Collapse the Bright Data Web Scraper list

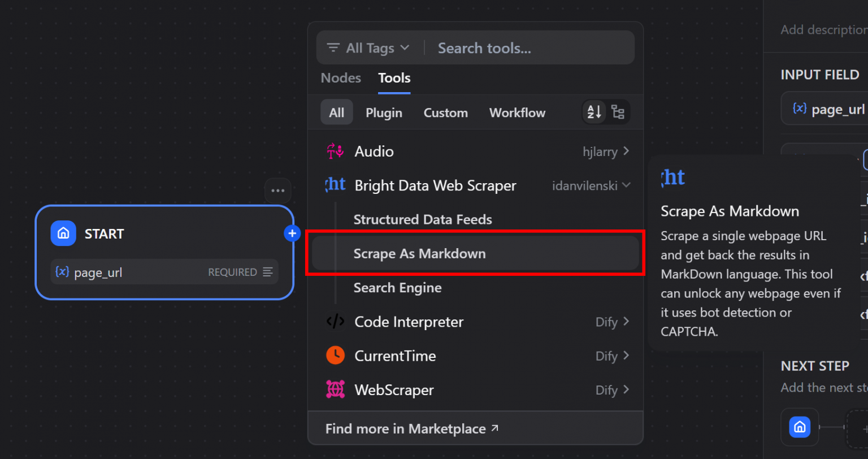pos(627,185)
